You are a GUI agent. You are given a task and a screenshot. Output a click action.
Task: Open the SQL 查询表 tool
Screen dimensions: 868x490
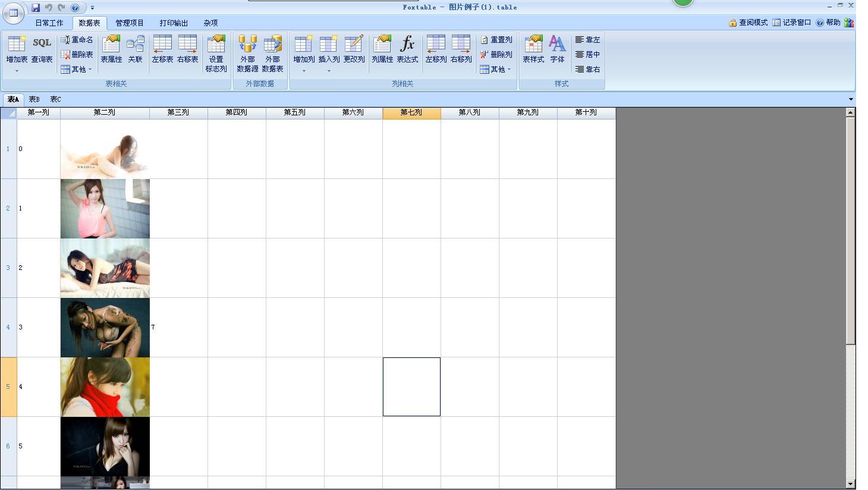tap(42, 49)
